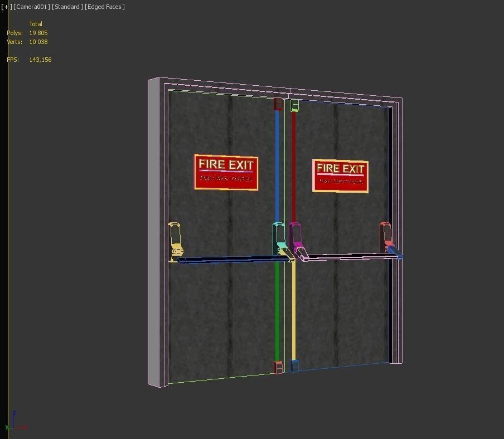Select the green top bolt bracket

(294, 105)
